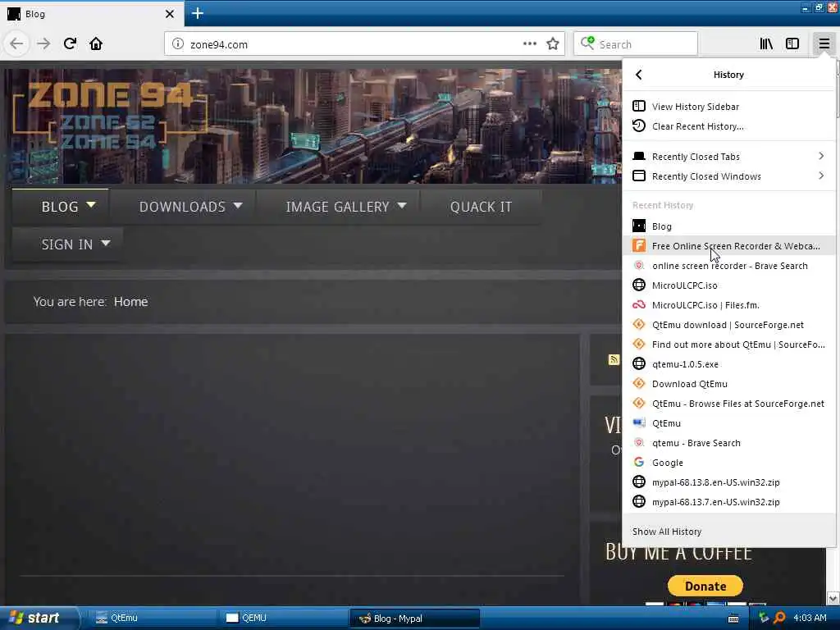
Task: Close the Blog tab
Action: coord(170,14)
